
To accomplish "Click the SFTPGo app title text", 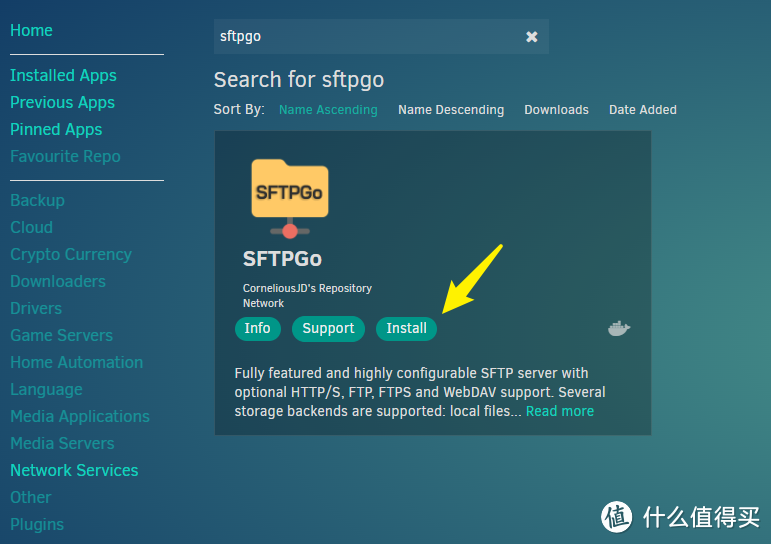I will point(282,259).
